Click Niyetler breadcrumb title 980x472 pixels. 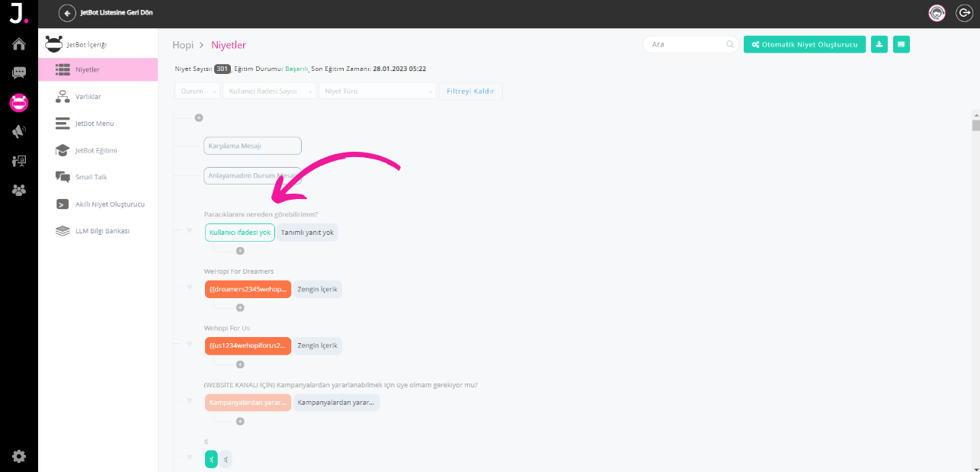[229, 45]
